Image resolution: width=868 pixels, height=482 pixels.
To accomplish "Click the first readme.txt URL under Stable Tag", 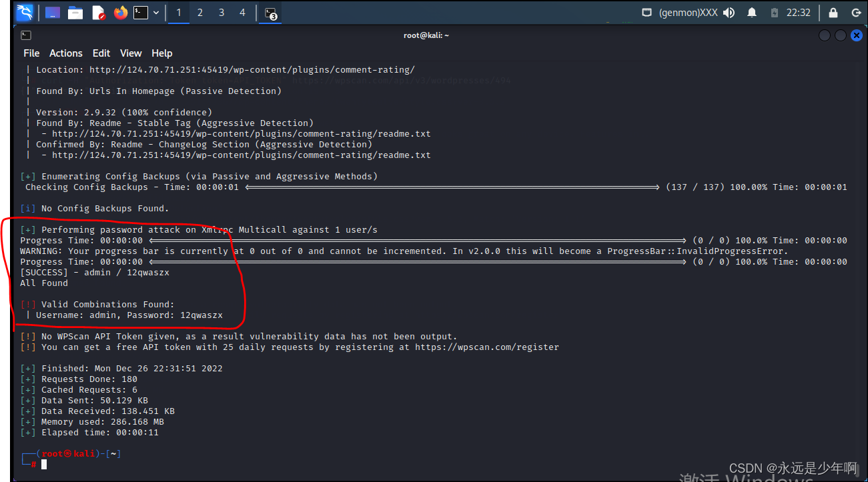I will 242,134.
